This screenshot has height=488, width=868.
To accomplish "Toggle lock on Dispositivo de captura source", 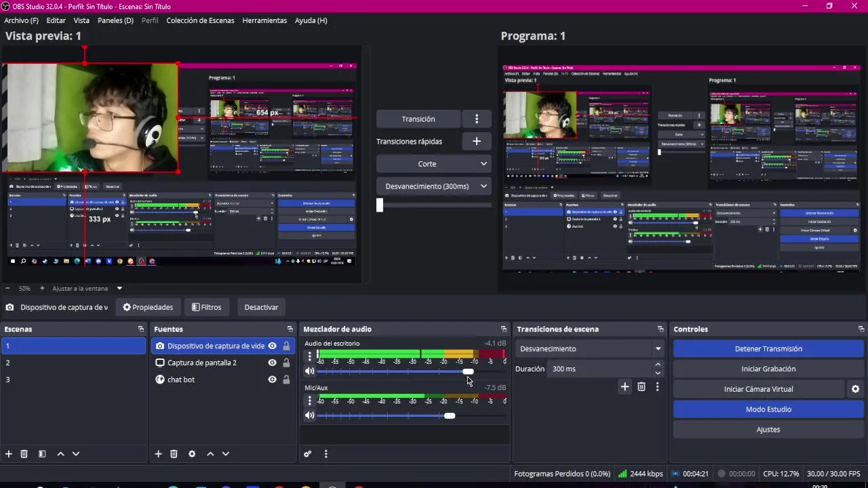I will (x=286, y=346).
